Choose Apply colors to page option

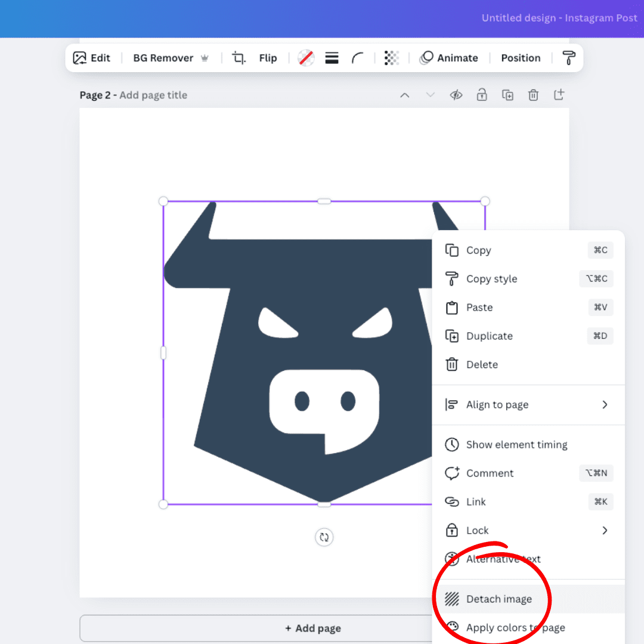516,627
